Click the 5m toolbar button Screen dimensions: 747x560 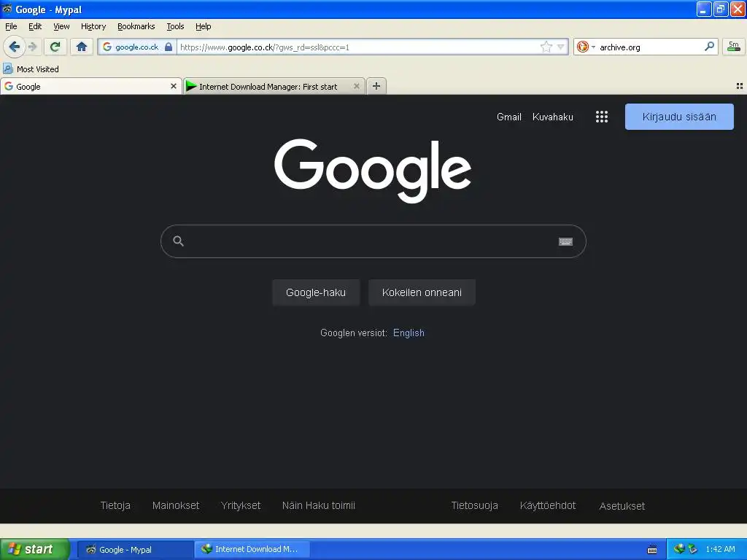pos(734,47)
